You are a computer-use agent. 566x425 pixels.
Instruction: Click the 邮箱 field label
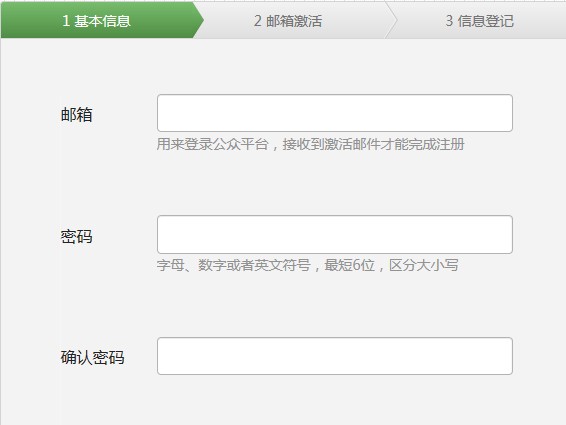click(x=77, y=115)
